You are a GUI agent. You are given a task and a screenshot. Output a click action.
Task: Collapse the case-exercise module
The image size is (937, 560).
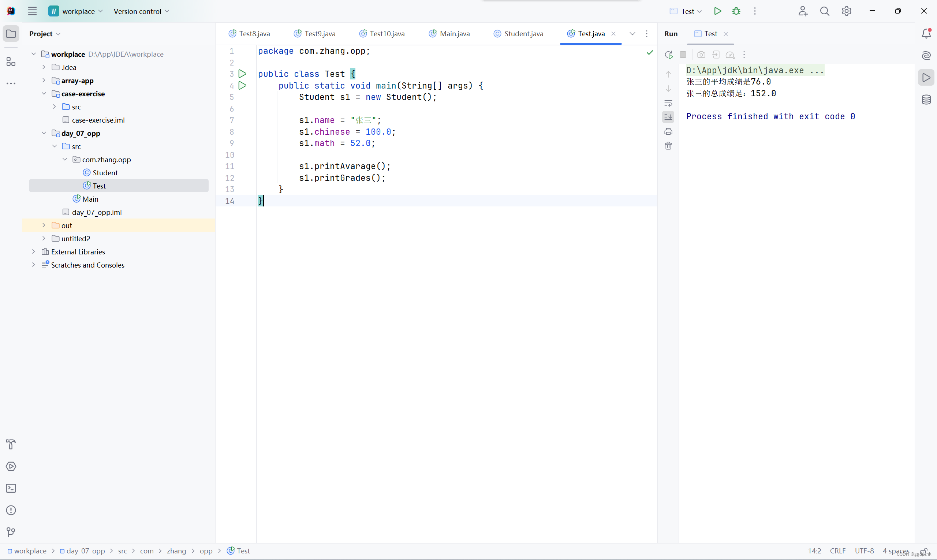point(44,94)
